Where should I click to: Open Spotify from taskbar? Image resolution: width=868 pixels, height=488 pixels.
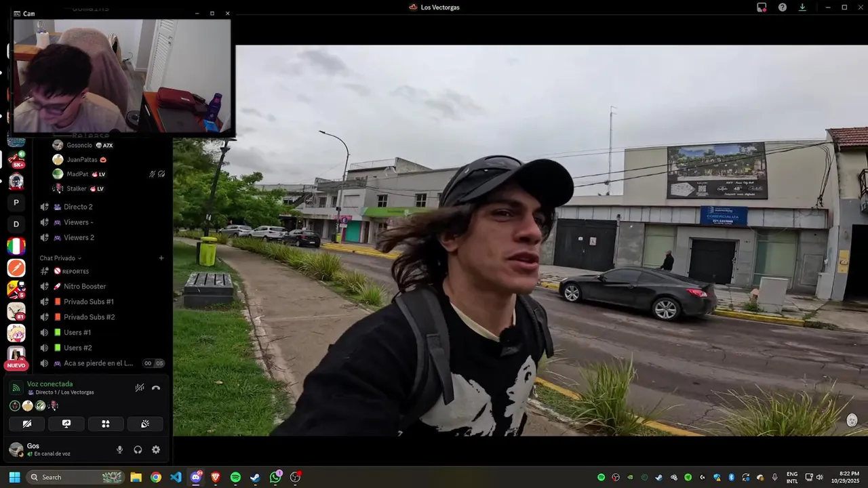coord(235,477)
